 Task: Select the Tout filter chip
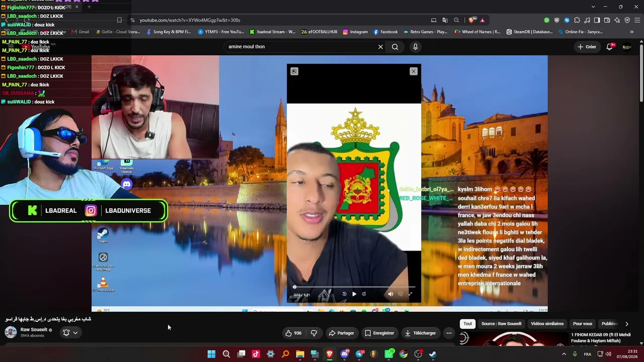coord(468,324)
